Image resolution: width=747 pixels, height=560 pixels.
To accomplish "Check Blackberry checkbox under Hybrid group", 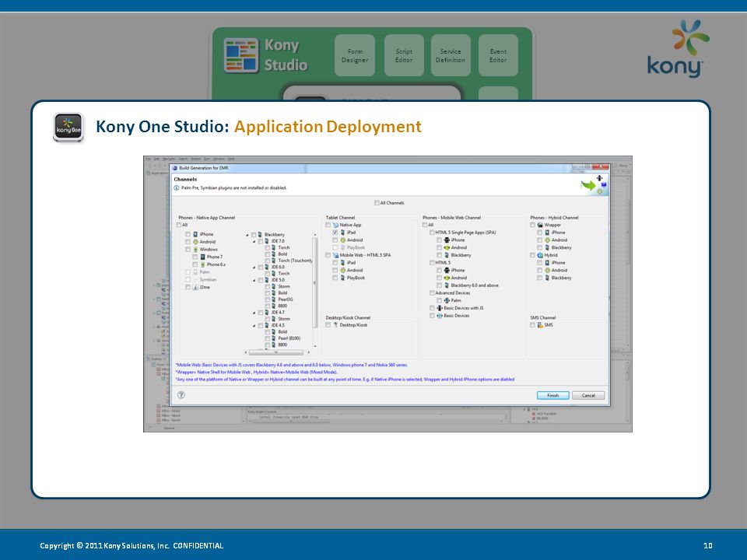I will coord(539,278).
